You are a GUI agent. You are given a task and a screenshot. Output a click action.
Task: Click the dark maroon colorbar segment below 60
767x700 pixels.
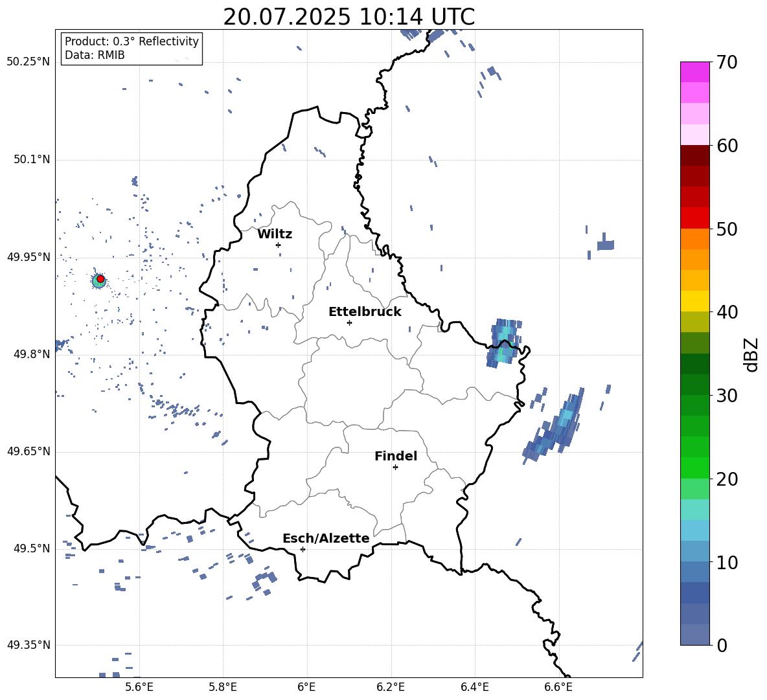[694, 155]
